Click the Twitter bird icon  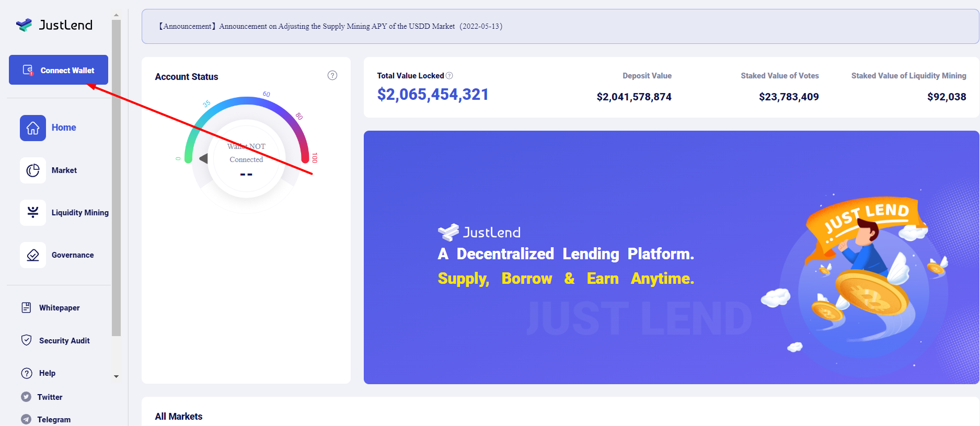[26, 397]
